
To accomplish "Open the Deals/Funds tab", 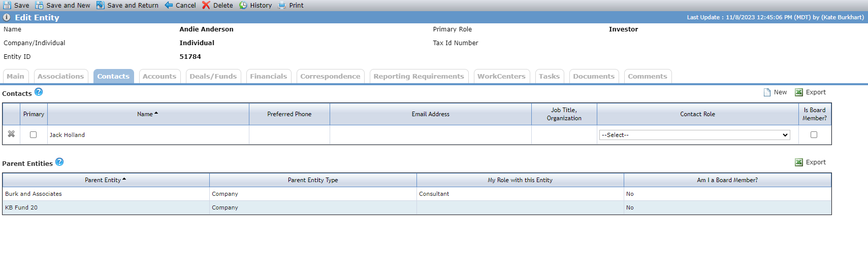I will (213, 76).
